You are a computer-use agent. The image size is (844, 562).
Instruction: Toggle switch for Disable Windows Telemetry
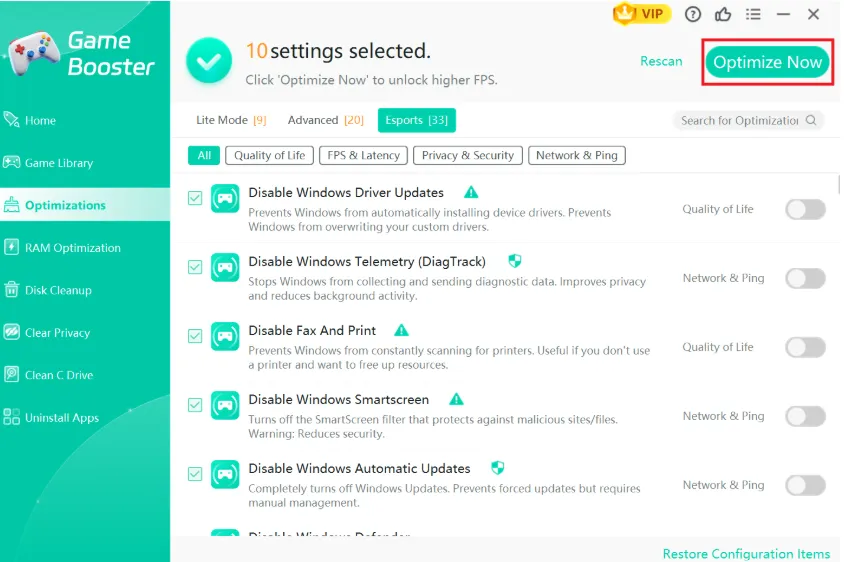coord(805,278)
